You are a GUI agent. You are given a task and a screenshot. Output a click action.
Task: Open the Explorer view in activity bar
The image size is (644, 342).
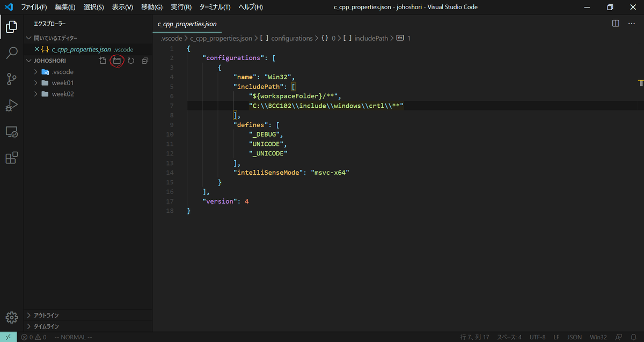12,27
